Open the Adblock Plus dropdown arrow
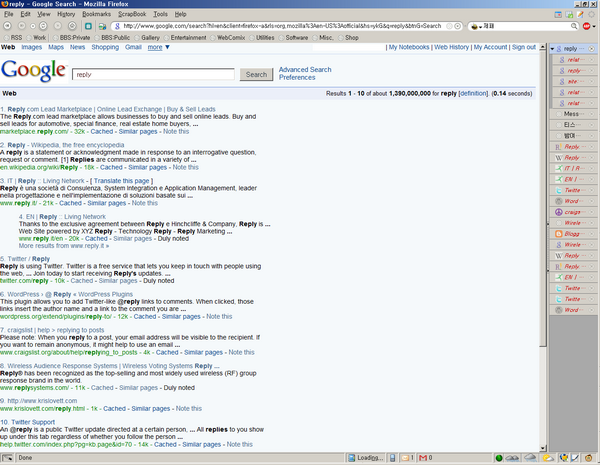Image resolution: width=600 pixels, height=465 pixels. (594, 26)
